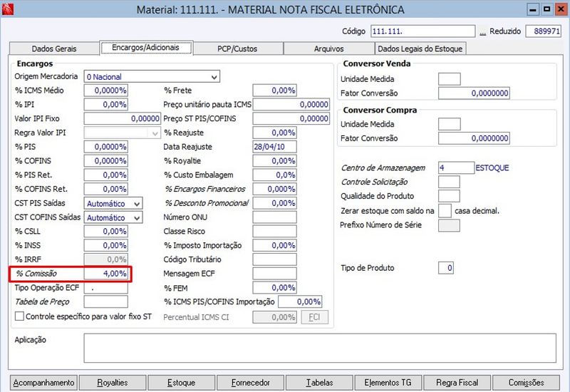Viewport: 570px width, 392px height.
Task: Edit the % Reajuste field
Action: tap(275, 133)
